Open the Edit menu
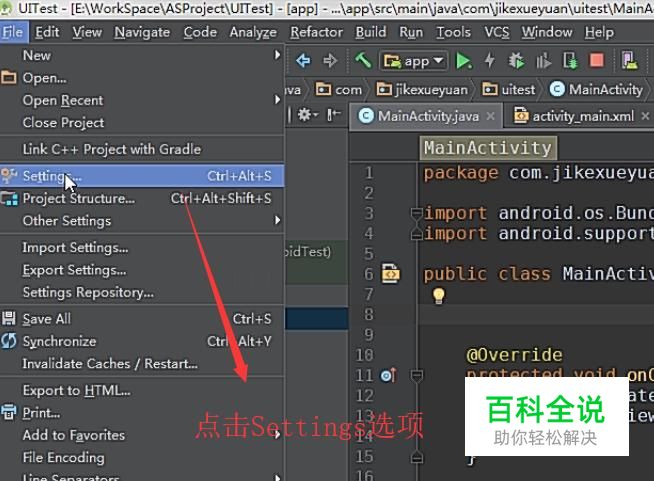Screen dimensions: 654x481 [x=47, y=32]
